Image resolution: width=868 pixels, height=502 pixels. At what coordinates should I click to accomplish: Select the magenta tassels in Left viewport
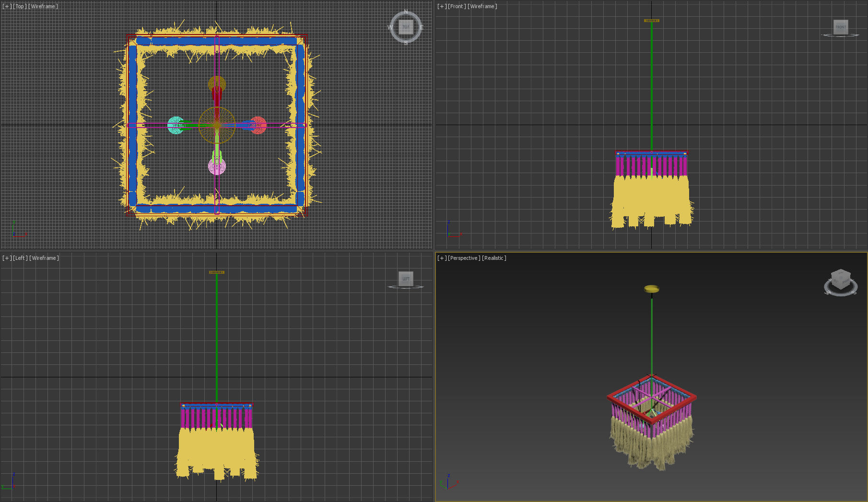tap(217, 418)
